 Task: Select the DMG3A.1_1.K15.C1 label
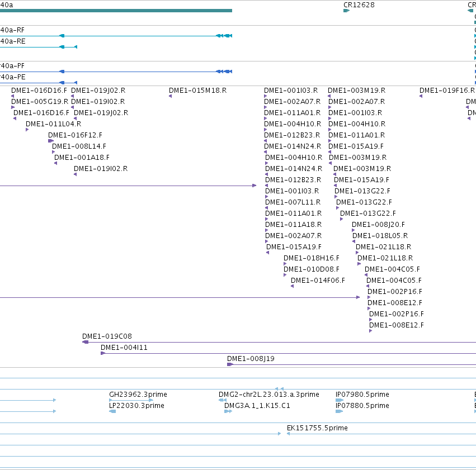(x=257, y=406)
